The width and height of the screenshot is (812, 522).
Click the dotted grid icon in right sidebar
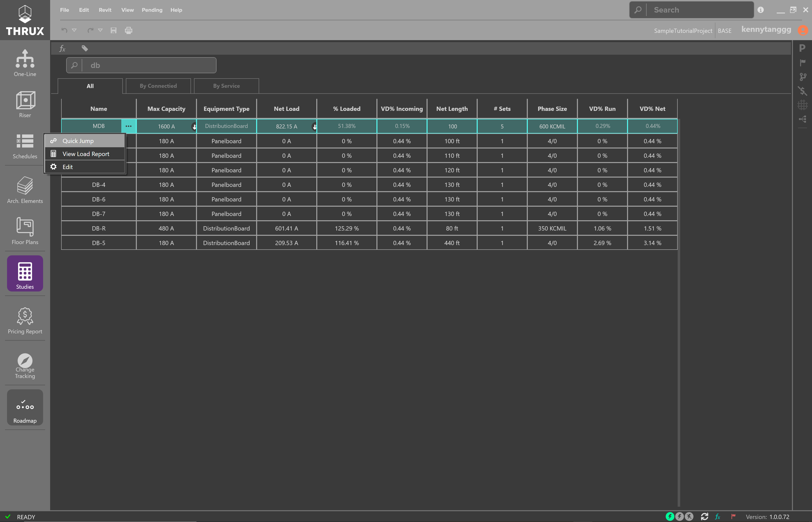pyautogui.click(x=802, y=105)
